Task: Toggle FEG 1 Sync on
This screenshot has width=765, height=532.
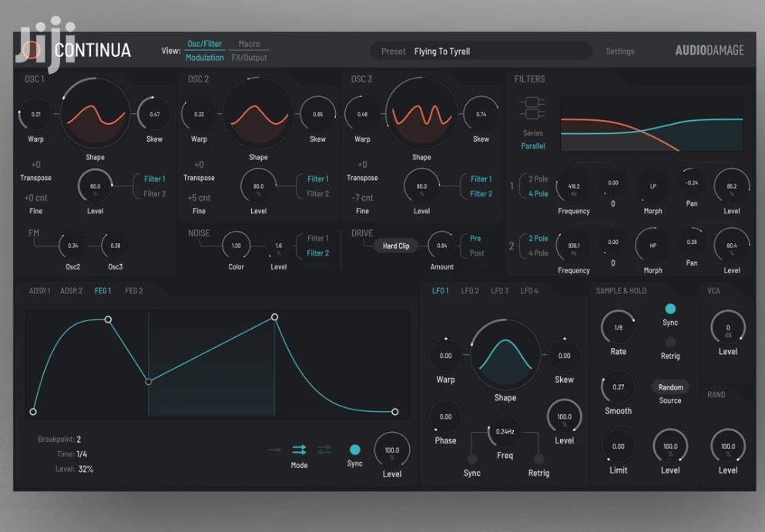Action: click(354, 450)
